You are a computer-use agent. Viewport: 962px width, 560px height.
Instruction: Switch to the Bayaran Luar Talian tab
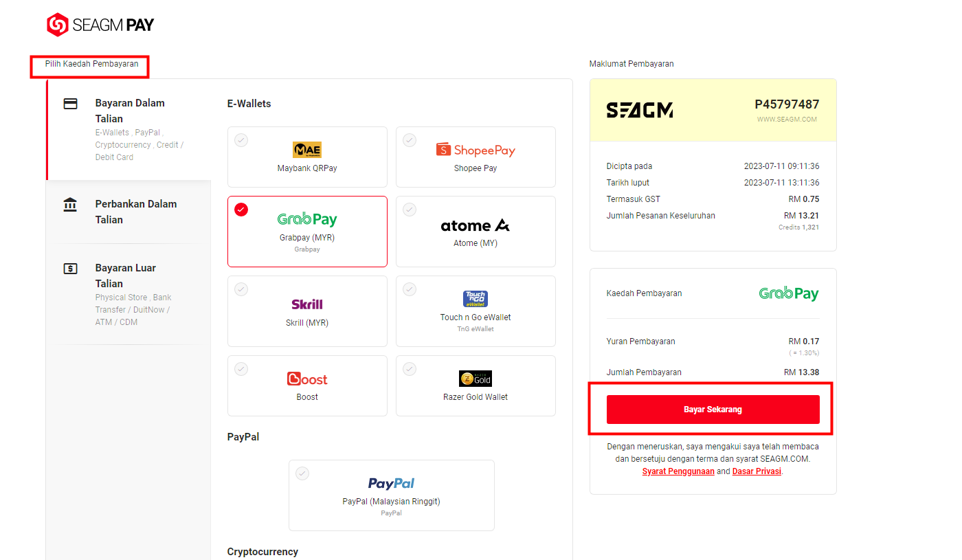tap(129, 294)
